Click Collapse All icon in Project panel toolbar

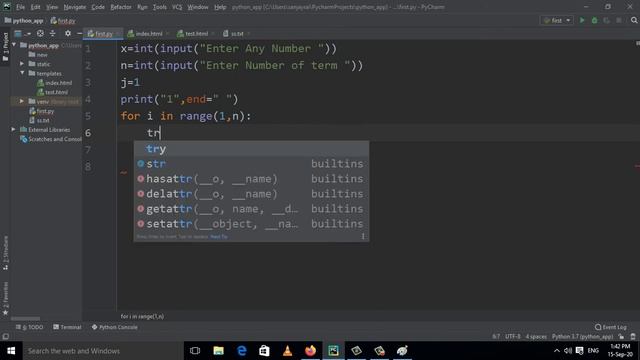point(52,33)
